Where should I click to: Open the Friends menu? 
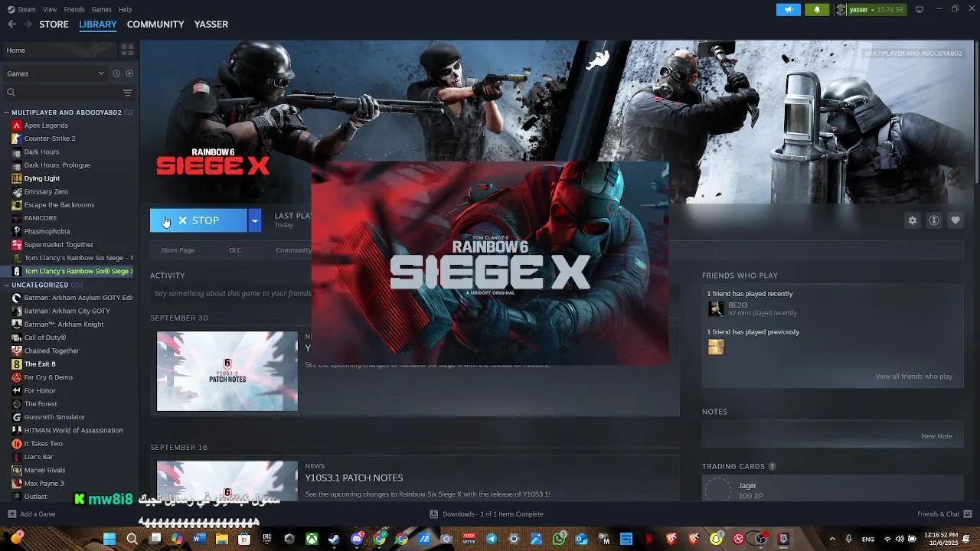[74, 9]
